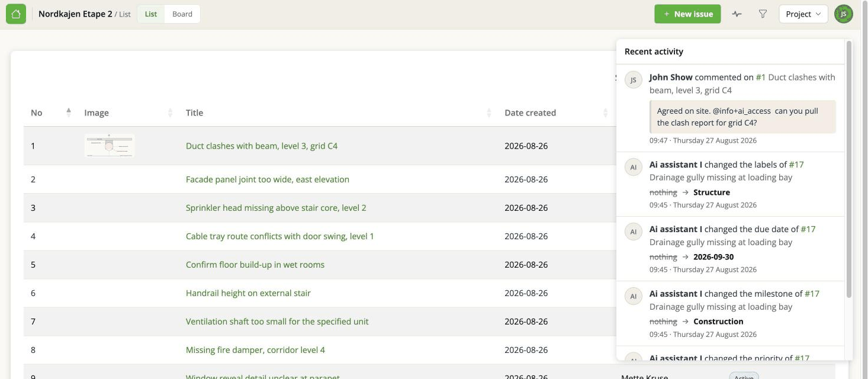Switch to the List view tab
The width and height of the screenshot is (868, 379).
point(151,14)
